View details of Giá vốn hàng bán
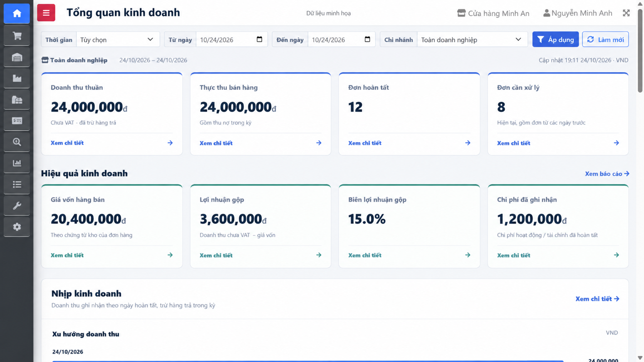This screenshot has height=362, width=644. (112, 255)
